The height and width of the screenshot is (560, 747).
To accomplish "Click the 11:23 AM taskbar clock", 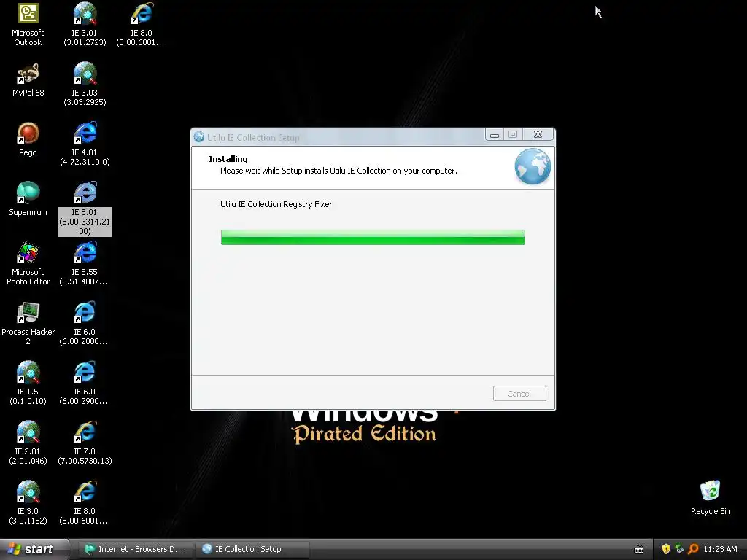I will coord(720,549).
